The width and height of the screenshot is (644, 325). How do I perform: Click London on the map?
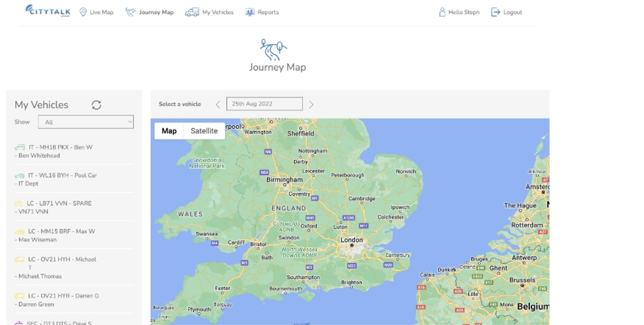click(x=352, y=240)
